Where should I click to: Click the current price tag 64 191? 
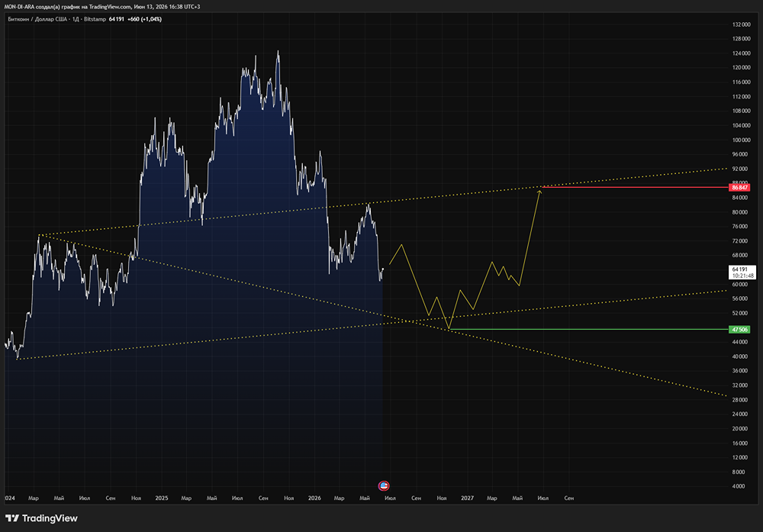[x=742, y=272]
